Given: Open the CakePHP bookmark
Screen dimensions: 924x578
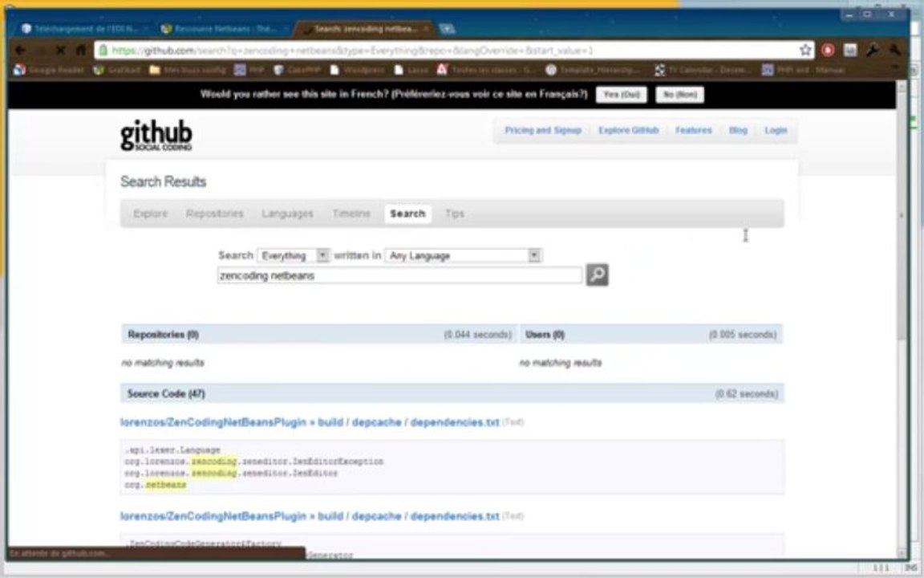Looking at the screenshot, I should pos(297,70).
